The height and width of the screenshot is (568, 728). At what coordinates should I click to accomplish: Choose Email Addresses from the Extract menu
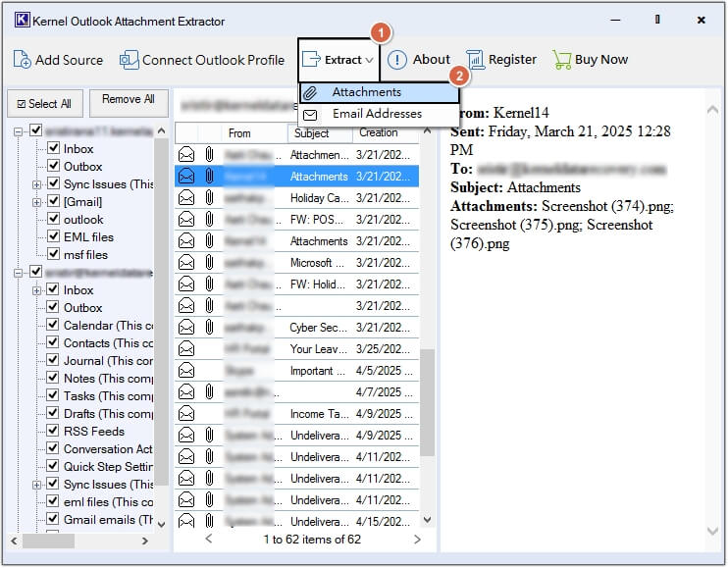pyautogui.click(x=380, y=114)
